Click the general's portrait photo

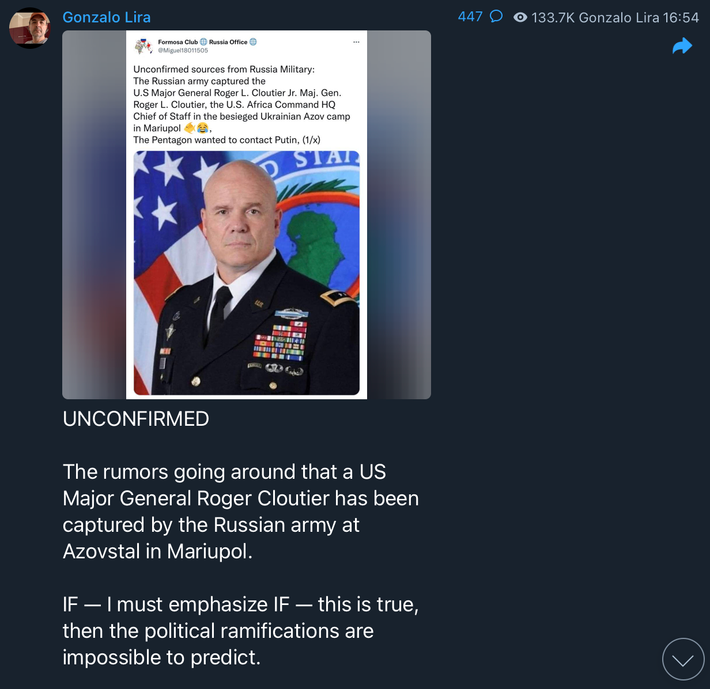pyautogui.click(x=246, y=272)
